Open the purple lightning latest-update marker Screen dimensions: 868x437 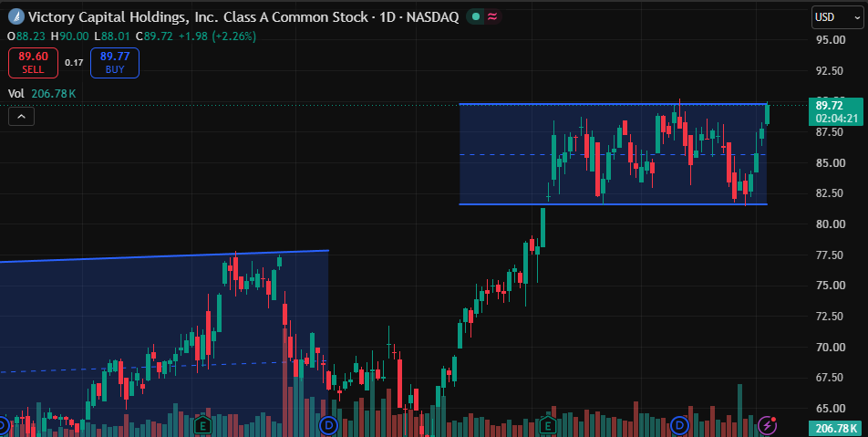(768, 425)
